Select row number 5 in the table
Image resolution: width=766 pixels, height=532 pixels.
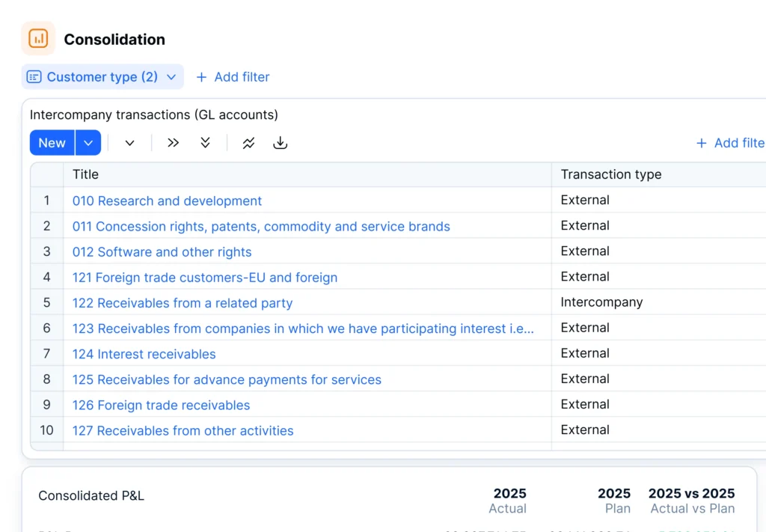[x=46, y=302]
